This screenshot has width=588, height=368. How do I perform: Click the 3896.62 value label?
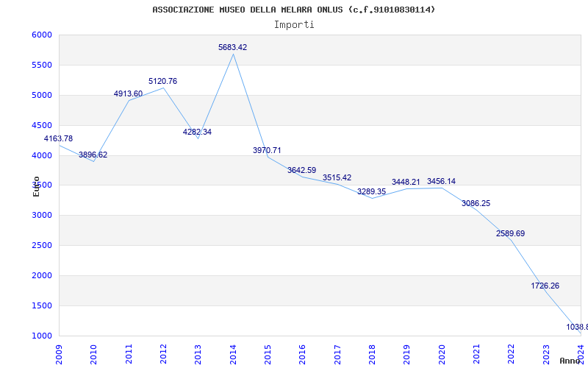[x=93, y=155]
